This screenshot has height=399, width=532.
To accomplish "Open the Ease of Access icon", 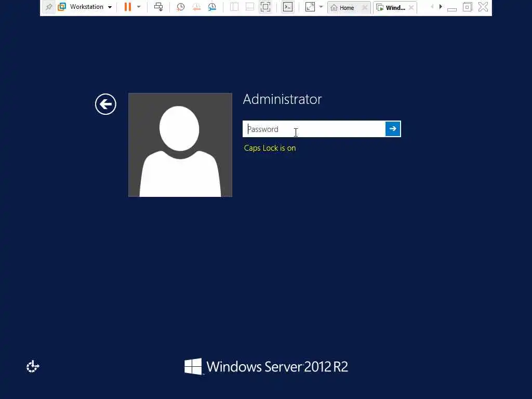I will point(33,366).
